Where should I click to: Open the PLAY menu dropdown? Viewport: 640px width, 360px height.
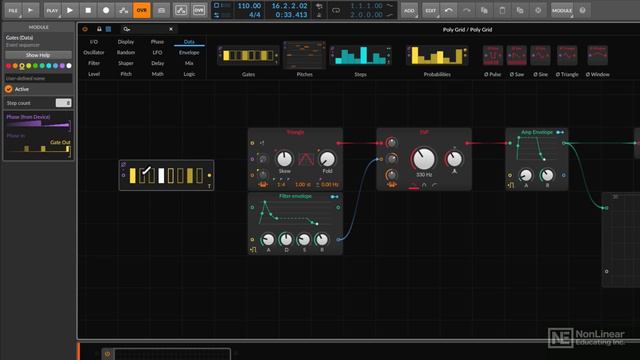(52, 10)
